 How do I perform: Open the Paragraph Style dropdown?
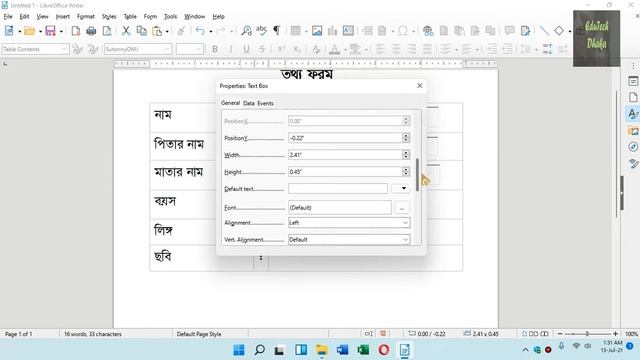[64, 49]
